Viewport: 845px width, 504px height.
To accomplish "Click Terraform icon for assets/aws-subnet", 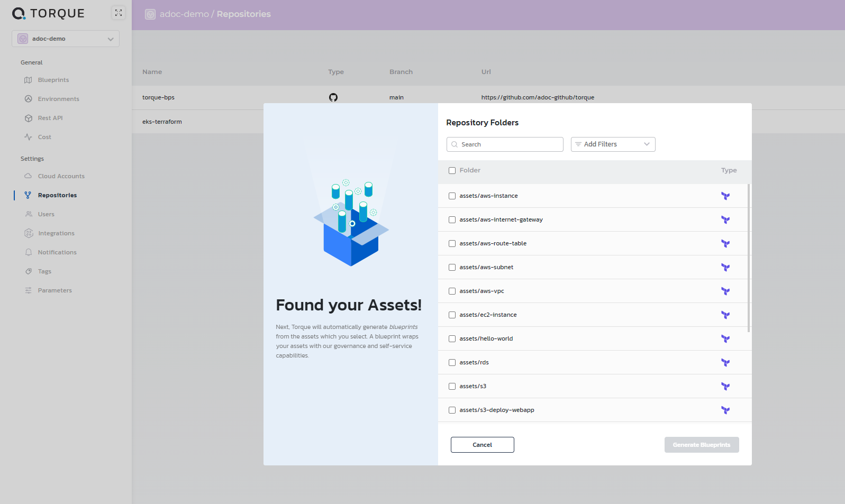I will pyautogui.click(x=725, y=268).
